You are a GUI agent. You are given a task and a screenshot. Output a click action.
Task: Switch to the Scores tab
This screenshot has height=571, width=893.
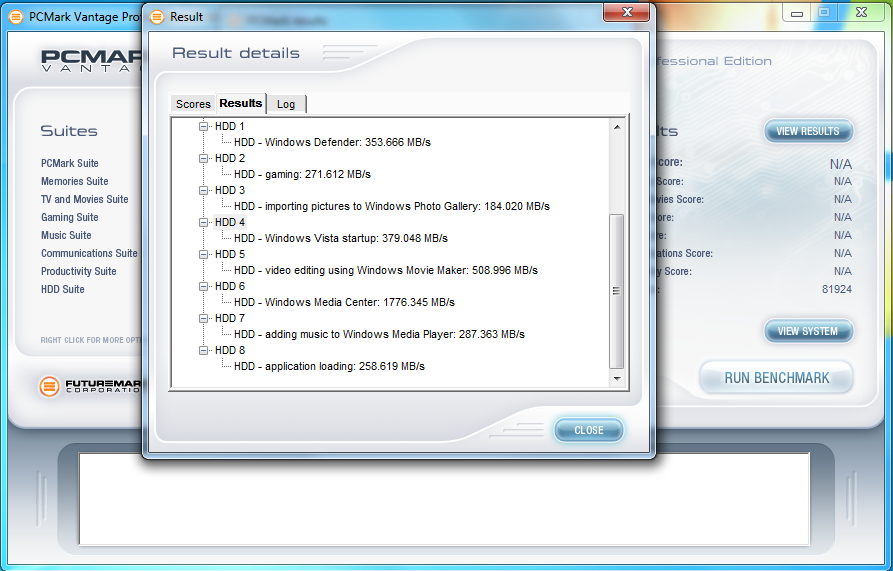(193, 104)
